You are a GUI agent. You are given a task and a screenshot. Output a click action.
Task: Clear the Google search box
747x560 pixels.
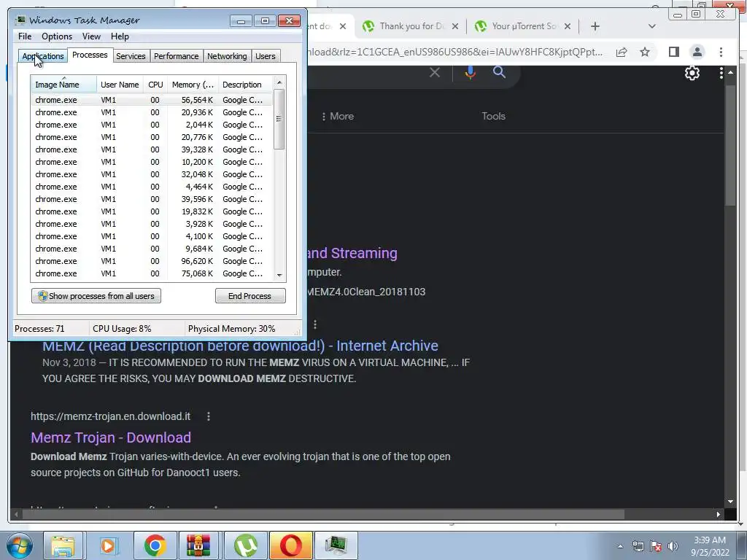point(435,72)
